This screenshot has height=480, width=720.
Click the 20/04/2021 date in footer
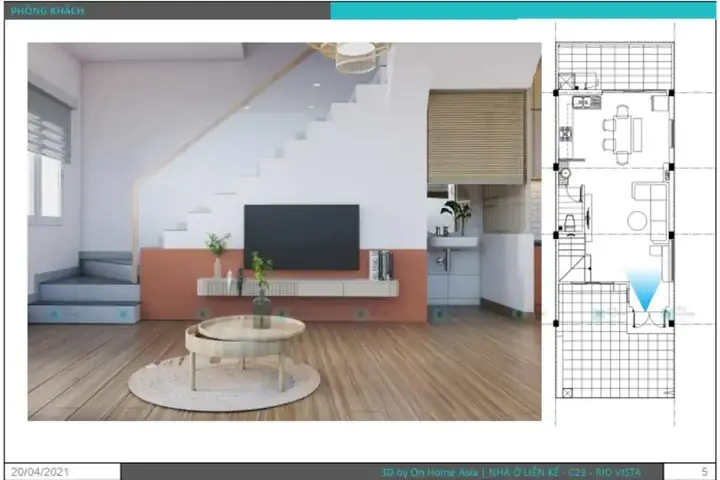click(x=40, y=472)
